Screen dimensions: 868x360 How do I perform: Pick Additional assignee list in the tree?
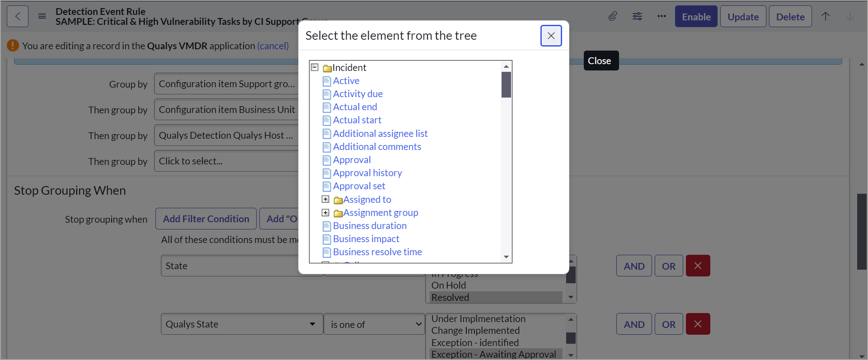380,134
